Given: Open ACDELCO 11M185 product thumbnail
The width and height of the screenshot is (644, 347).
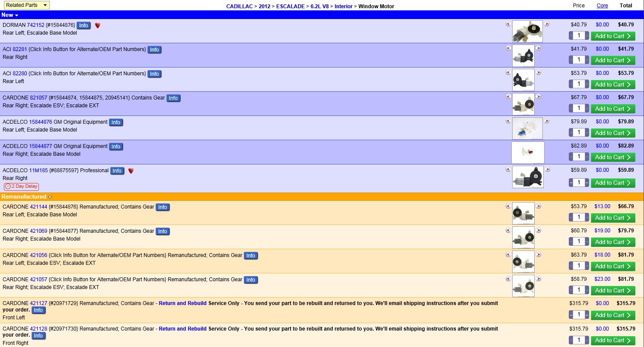Looking at the screenshot, I should point(528,177).
